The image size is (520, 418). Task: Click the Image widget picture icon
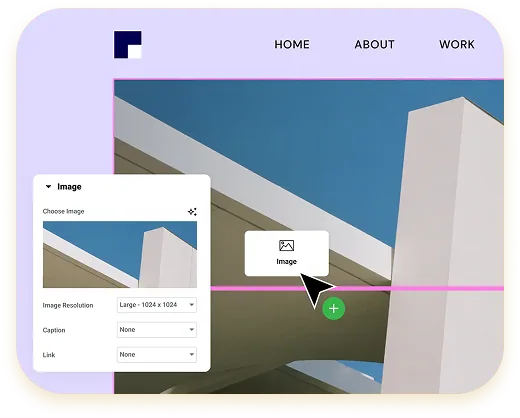[x=286, y=246]
